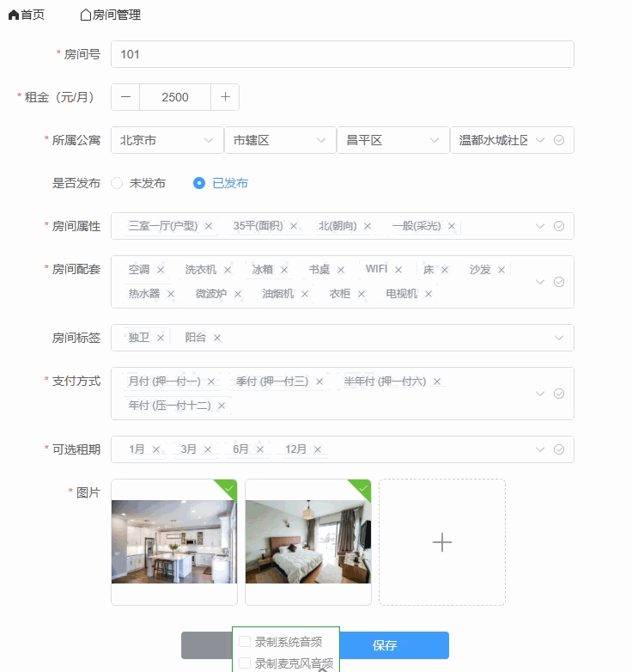Image resolution: width=632 pixels, height=672 pixels.
Task: Remove 洗衣机 facility tag
Action: (228, 270)
